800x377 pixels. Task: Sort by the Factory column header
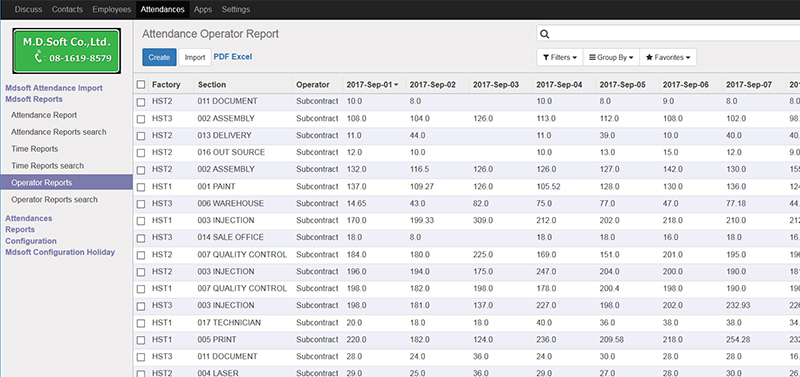point(166,85)
